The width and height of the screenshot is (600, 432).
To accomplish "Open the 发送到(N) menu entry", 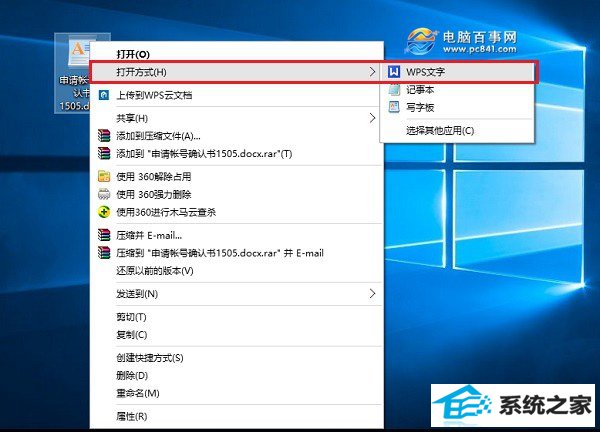I will pyautogui.click(x=236, y=294).
